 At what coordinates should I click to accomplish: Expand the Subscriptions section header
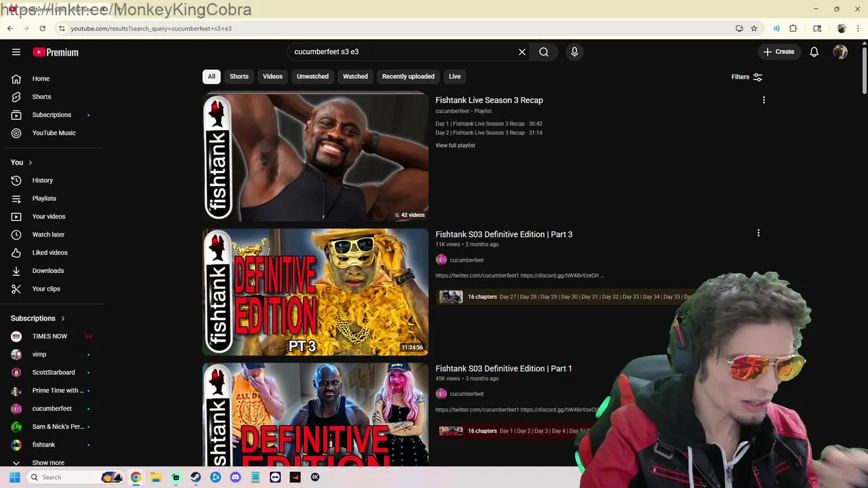38,319
